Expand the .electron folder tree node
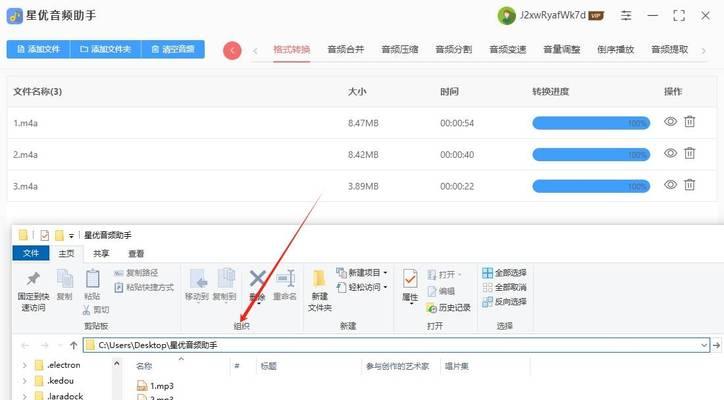The image size is (724, 400). 24,365
